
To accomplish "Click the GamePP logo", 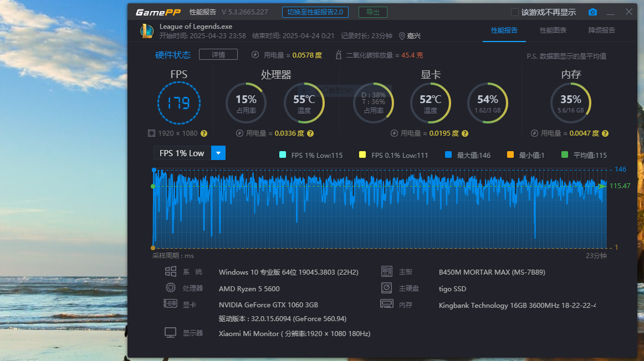I will 158,12.
